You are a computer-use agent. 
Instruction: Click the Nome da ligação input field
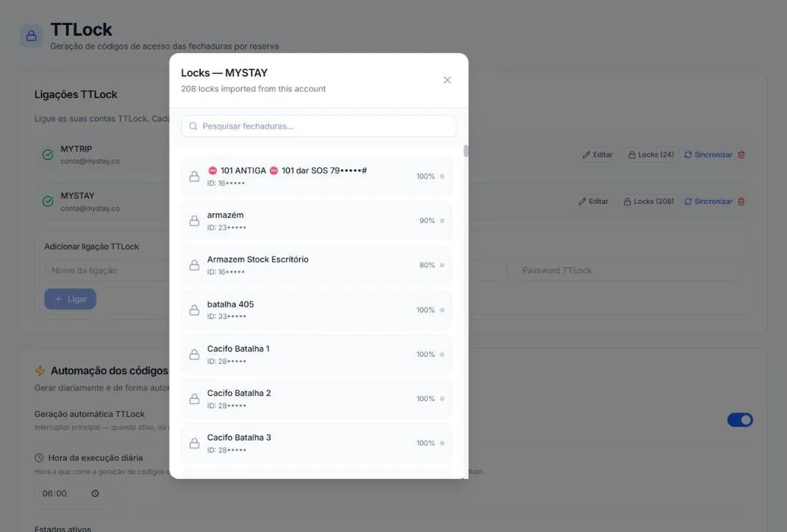pyautogui.click(x=107, y=271)
